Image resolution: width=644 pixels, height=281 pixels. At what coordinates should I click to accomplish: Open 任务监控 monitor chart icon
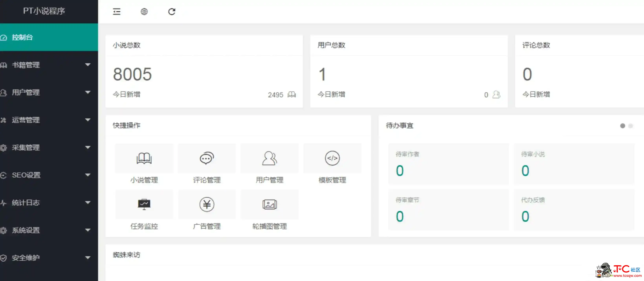coord(144,204)
